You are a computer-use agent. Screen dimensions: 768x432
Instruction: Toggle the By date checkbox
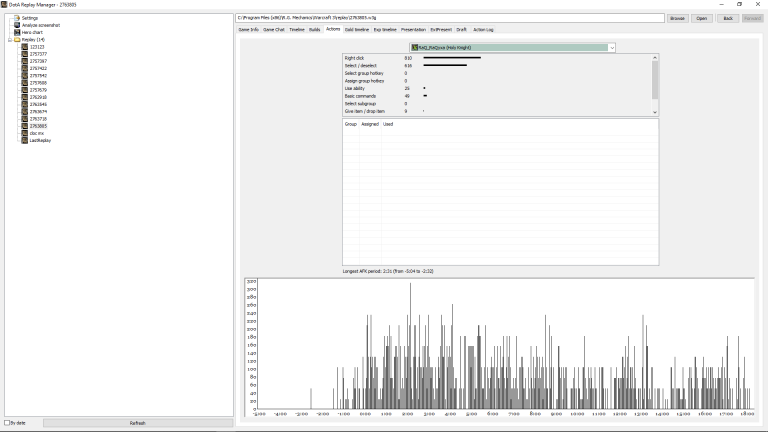click(7, 423)
